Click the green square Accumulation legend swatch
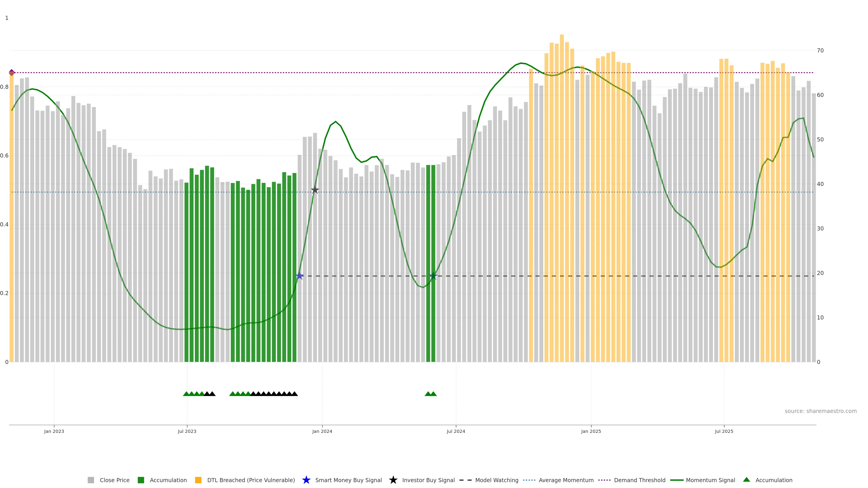Screen dimensions: 868x488 pos(141,480)
